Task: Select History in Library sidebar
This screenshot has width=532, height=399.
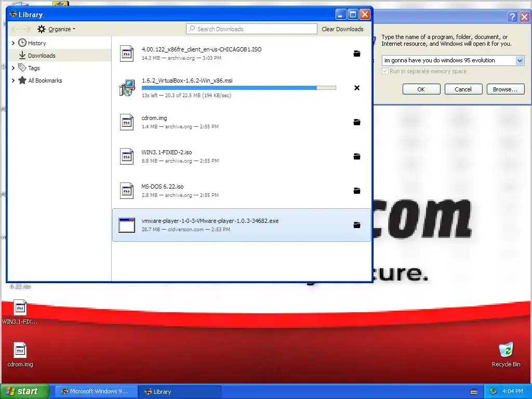Action: (59, 43)
